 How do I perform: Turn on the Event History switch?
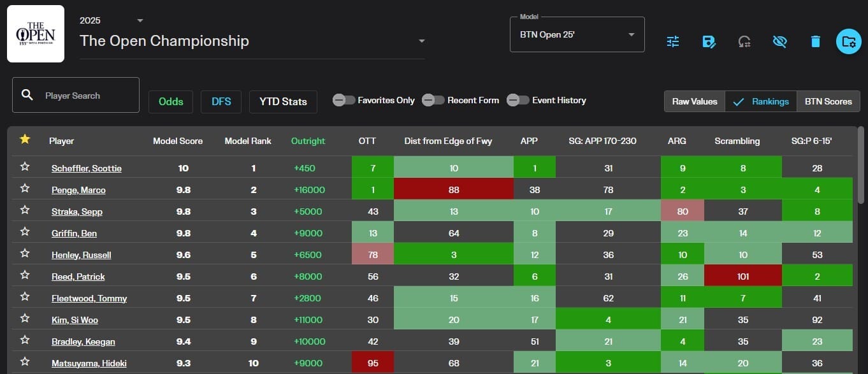518,100
